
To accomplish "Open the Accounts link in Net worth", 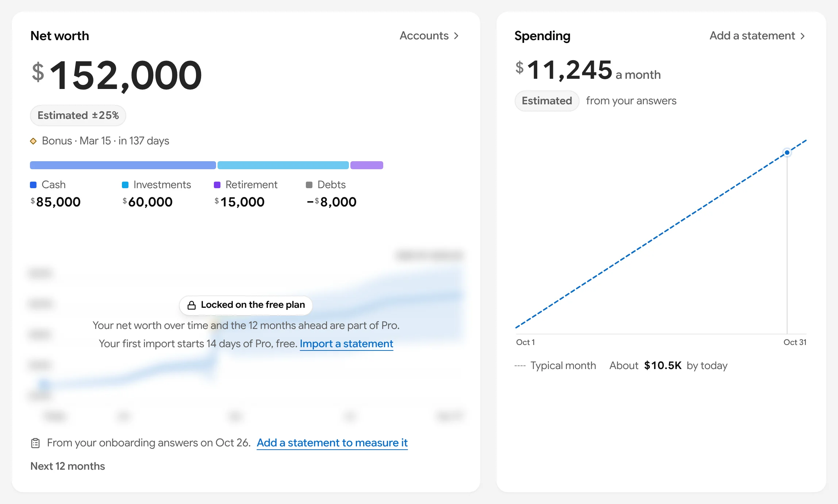I will coord(429,36).
